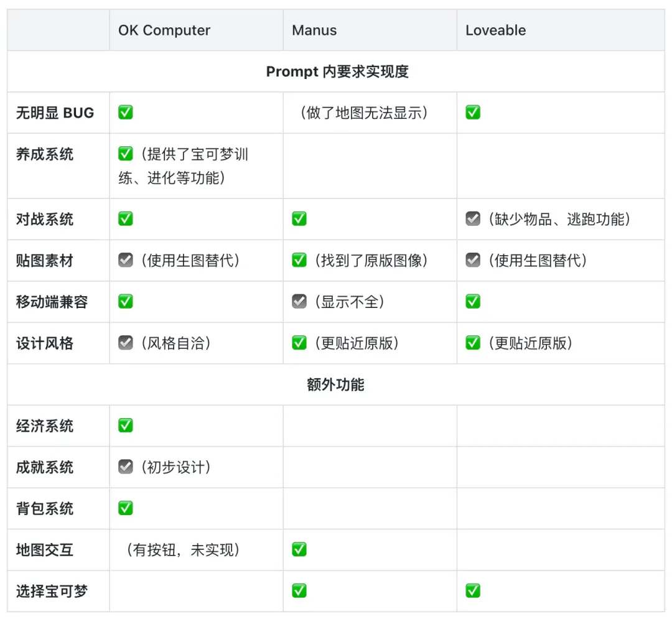The height and width of the screenshot is (619, 672).
Task: Click Manus note (更贴近原版)
Action: (x=357, y=343)
